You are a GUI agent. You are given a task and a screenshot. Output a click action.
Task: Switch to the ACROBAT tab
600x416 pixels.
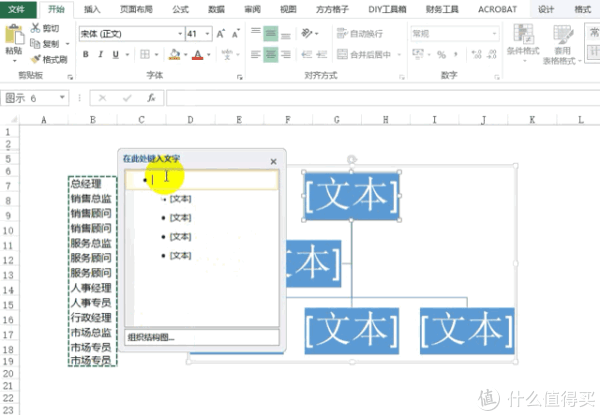497,9
